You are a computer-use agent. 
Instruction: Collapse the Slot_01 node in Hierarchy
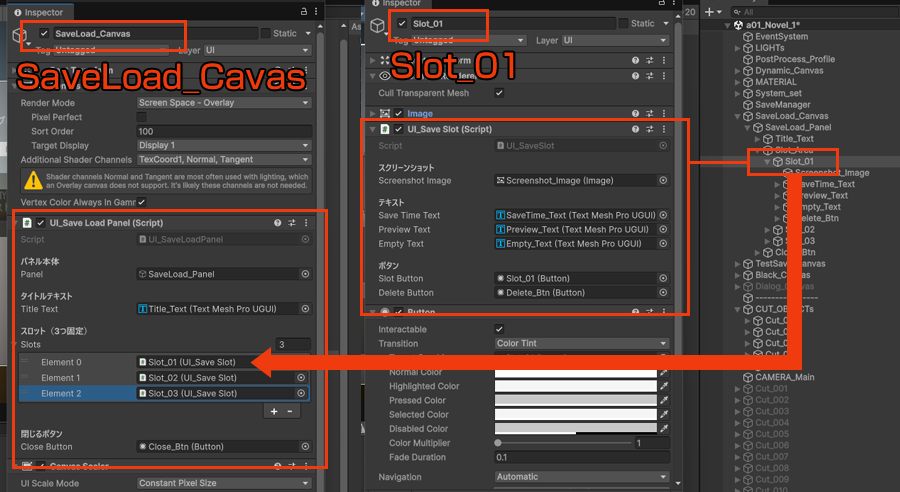768,161
